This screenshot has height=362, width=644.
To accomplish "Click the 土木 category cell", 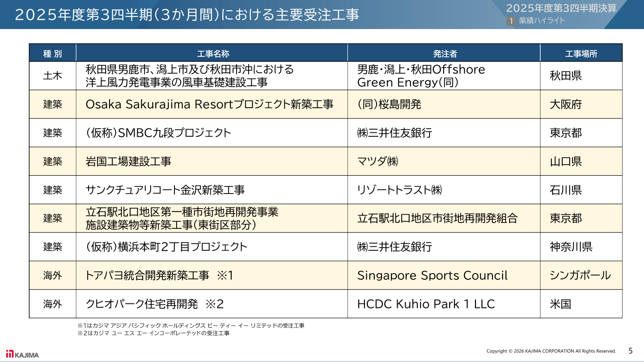I will [x=52, y=76].
